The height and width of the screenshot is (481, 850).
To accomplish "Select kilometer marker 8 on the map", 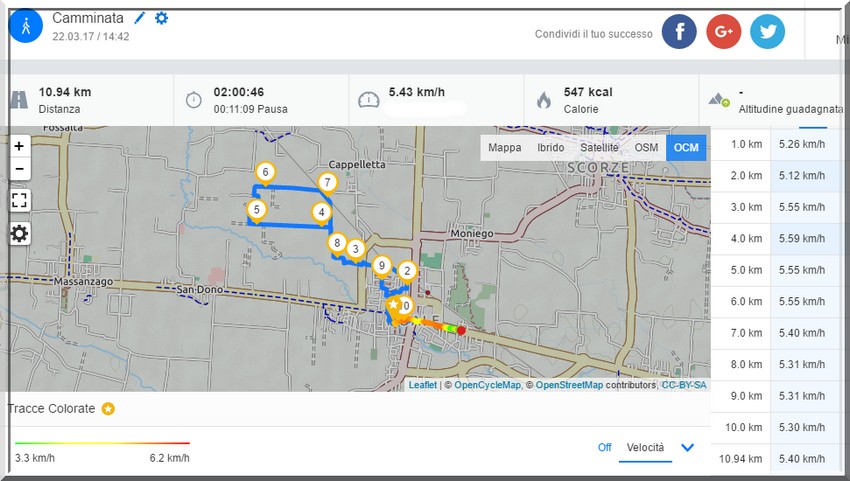I will [337, 244].
